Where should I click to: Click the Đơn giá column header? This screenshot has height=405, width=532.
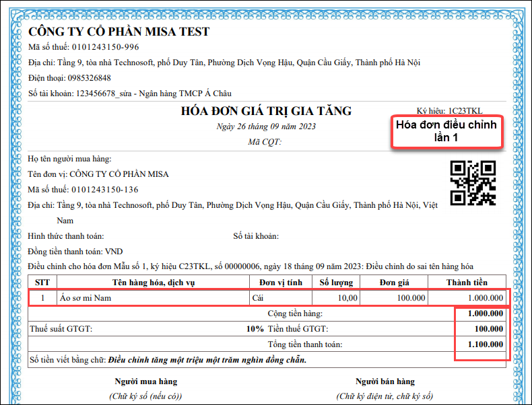point(394,283)
